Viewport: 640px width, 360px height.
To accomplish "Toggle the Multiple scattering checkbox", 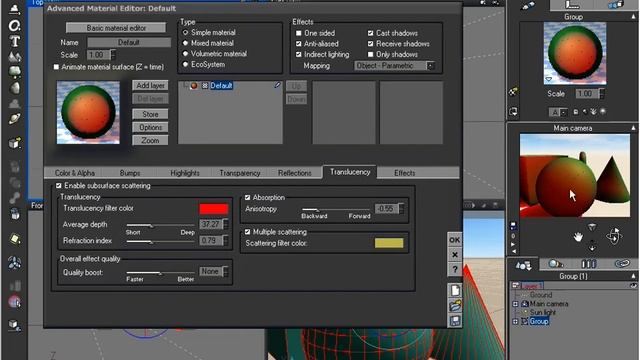I will pyautogui.click(x=247, y=232).
